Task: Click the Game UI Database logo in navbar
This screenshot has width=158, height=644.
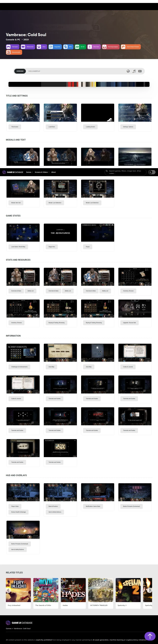Action: coord(13,172)
